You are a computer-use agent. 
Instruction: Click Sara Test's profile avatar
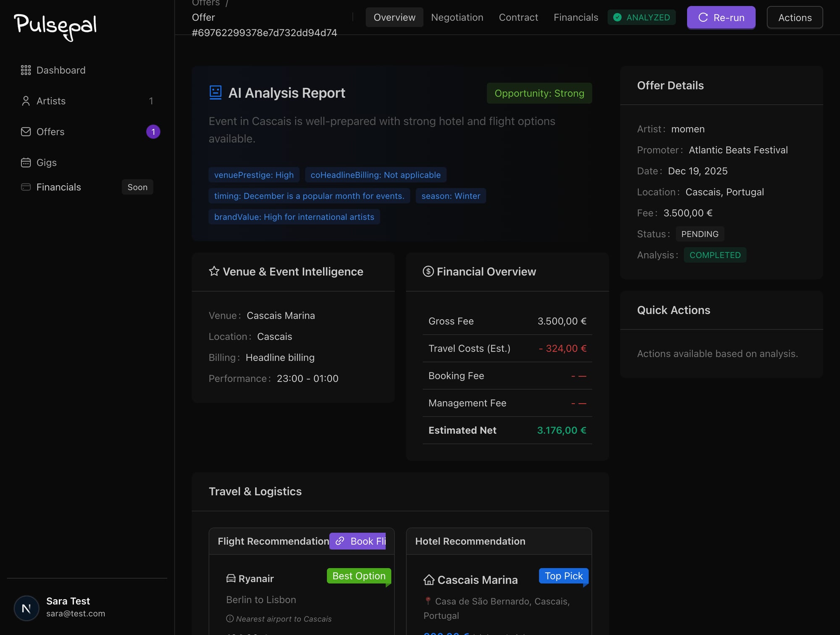[26, 608]
